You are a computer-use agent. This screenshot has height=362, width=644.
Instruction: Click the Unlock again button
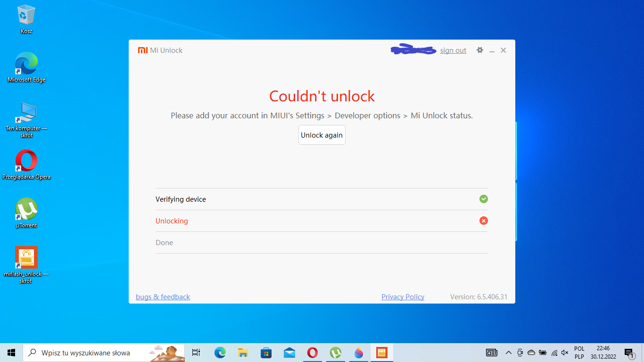tap(322, 135)
